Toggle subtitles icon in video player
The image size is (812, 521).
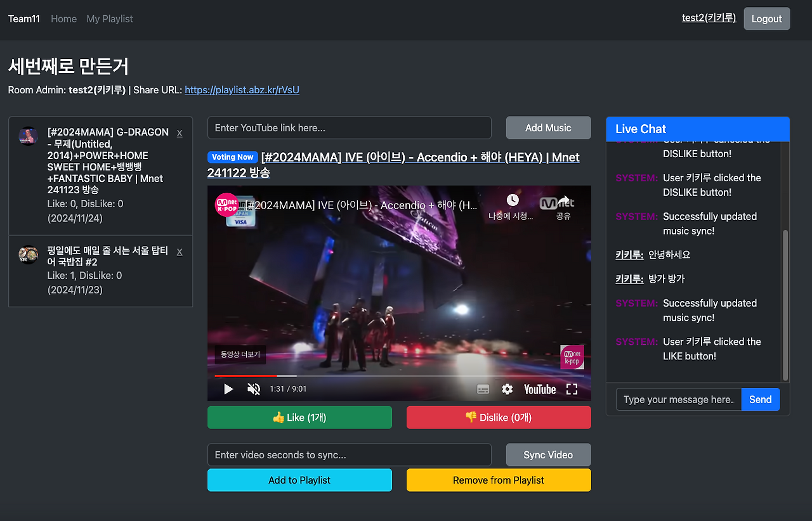pyautogui.click(x=483, y=389)
